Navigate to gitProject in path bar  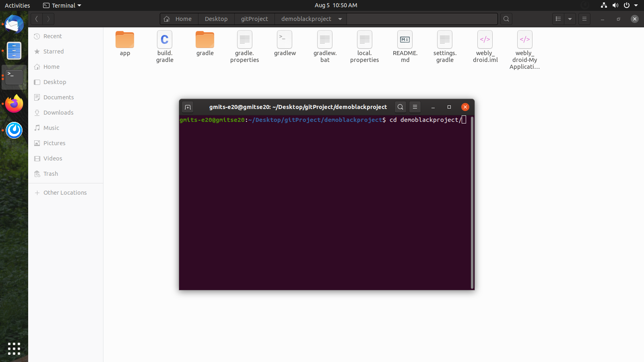coord(254,19)
